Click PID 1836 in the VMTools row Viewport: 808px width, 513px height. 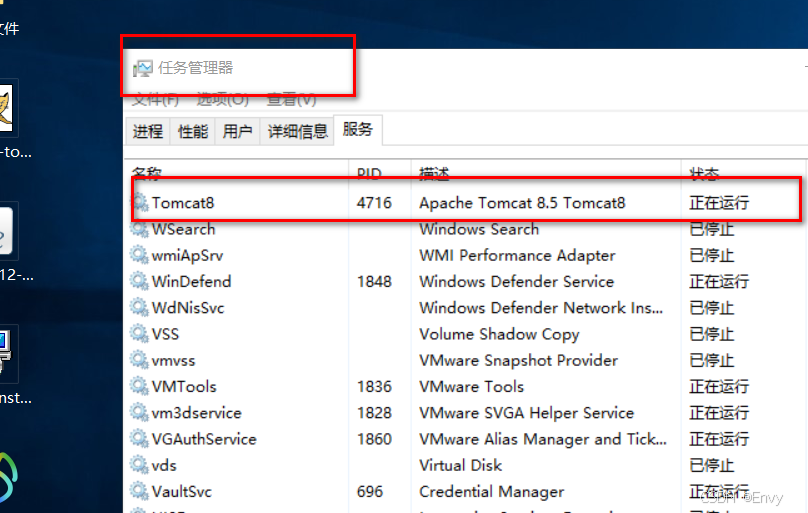(x=374, y=387)
